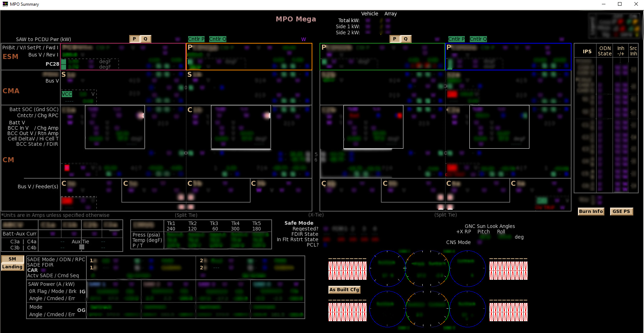The width and height of the screenshot is (644, 333).
Task: Switch to the Landing display
Action: tap(12, 267)
